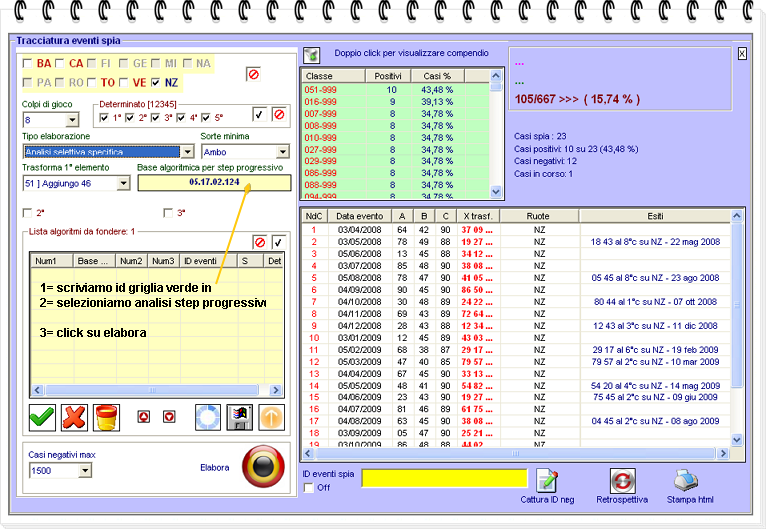The height and width of the screenshot is (529, 766).
Task: Click the green checkmark confirm icon
Action: [42, 418]
